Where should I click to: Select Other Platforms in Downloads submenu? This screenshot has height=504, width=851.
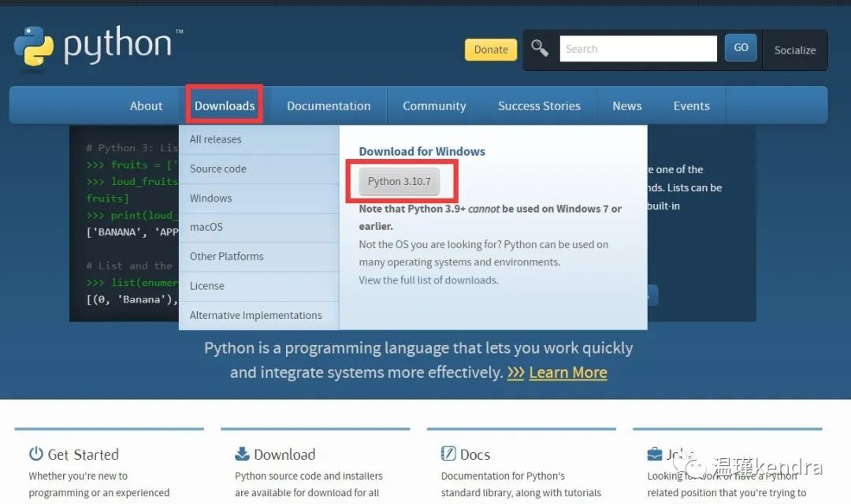[x=259, y=257]
